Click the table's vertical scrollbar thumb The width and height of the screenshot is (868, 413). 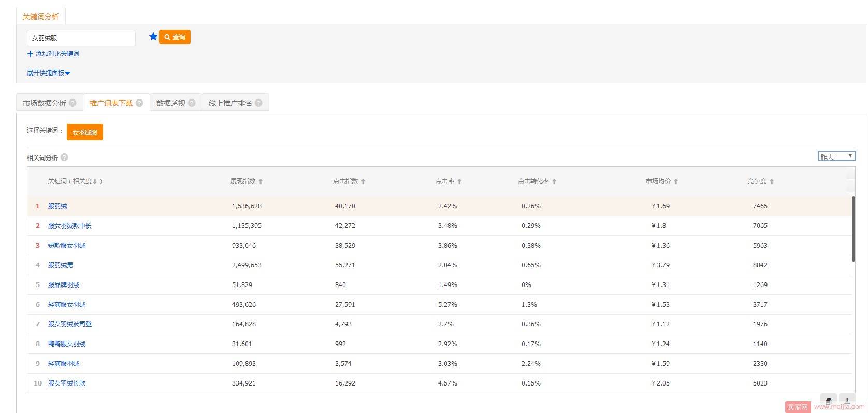coord(853,229)
